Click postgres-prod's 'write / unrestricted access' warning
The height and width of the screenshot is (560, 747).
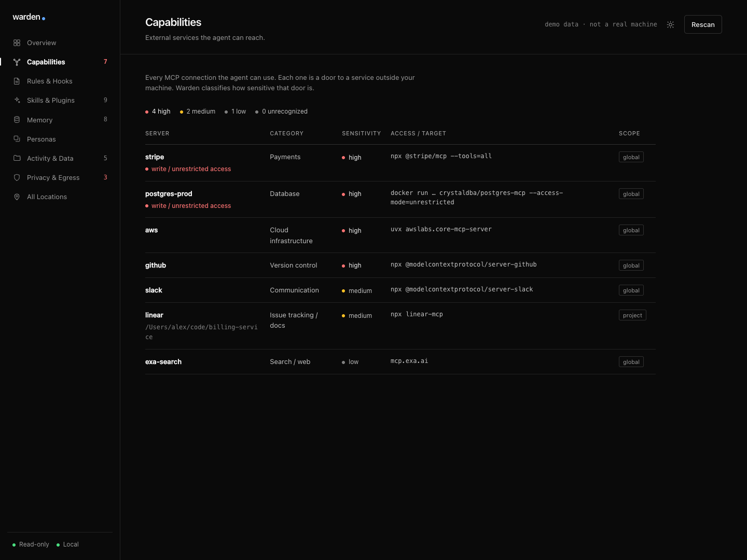[x=188, y=206]
